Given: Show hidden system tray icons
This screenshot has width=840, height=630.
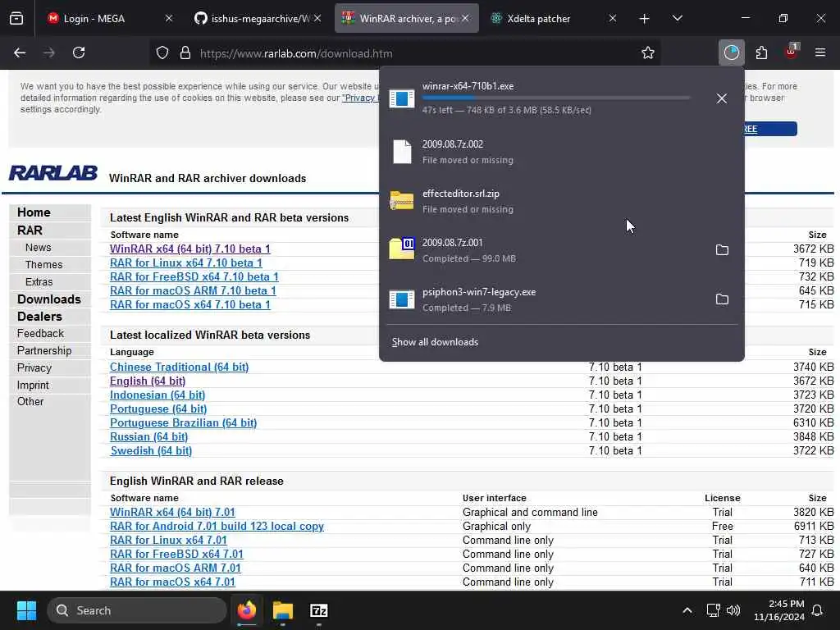Looking at the screenshot, I should click(x=687, y=610).
